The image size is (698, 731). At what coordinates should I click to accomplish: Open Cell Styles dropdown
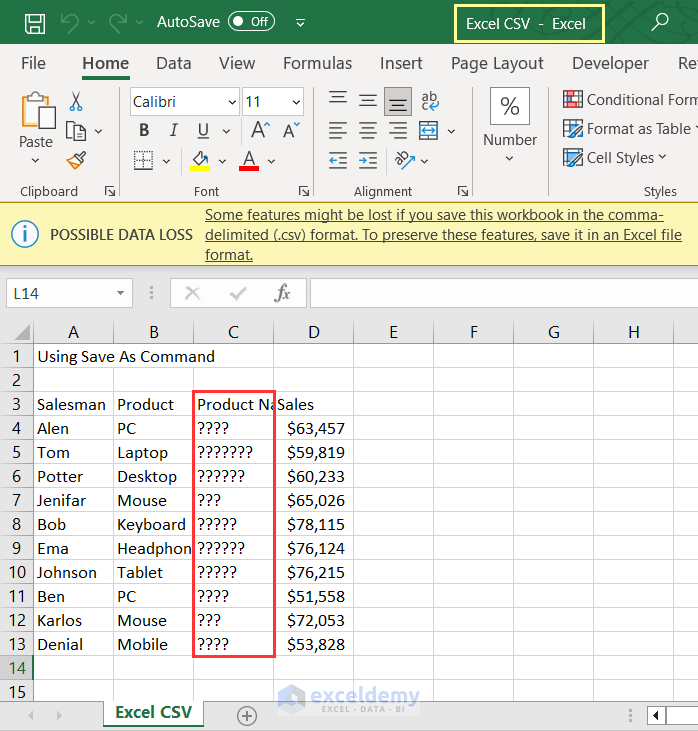pos(615,158)
